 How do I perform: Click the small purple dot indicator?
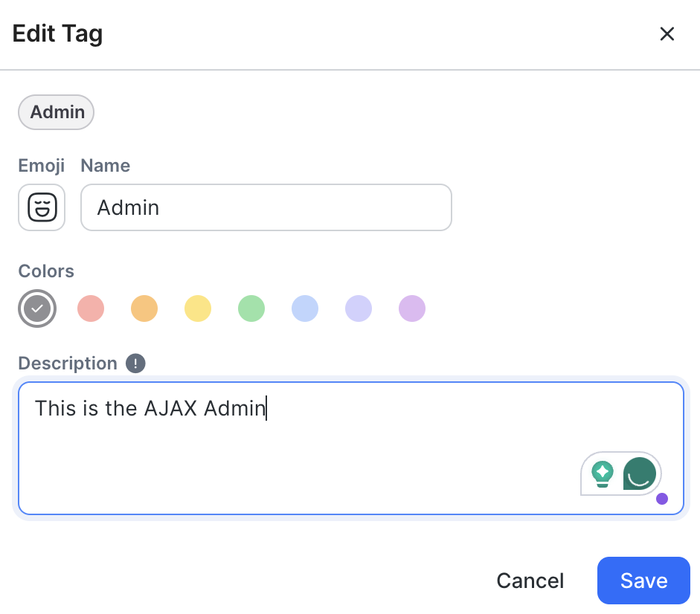pos(662,499)
